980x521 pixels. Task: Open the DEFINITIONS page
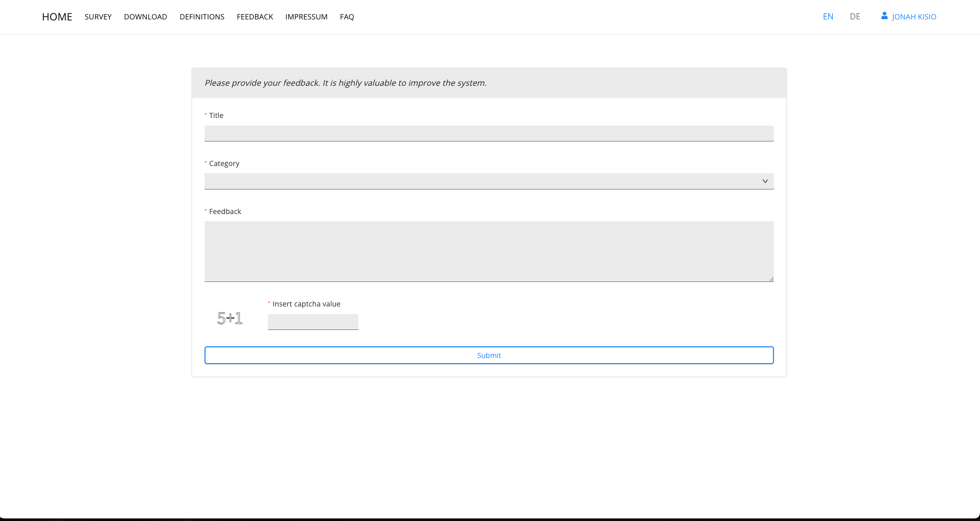202,17
